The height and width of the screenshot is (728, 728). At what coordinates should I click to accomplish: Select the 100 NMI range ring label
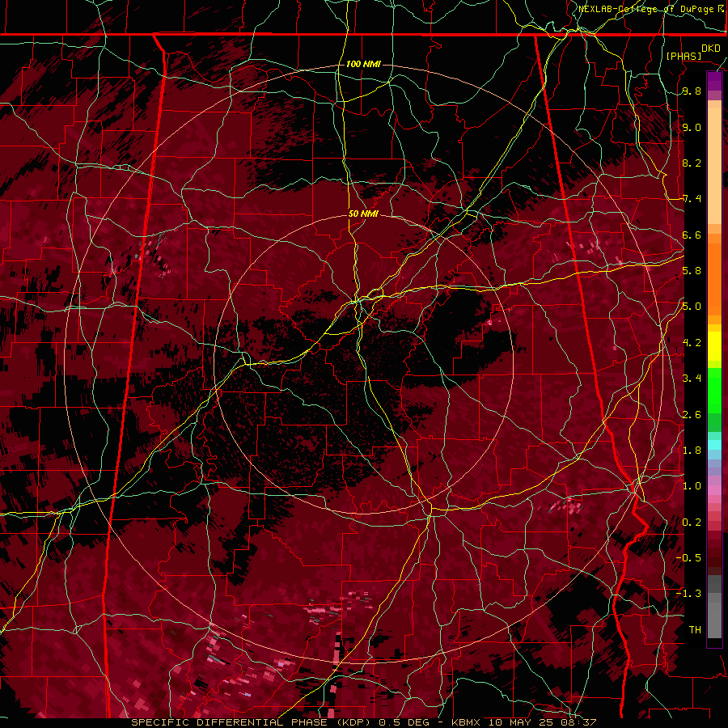[x=363, y=64]
